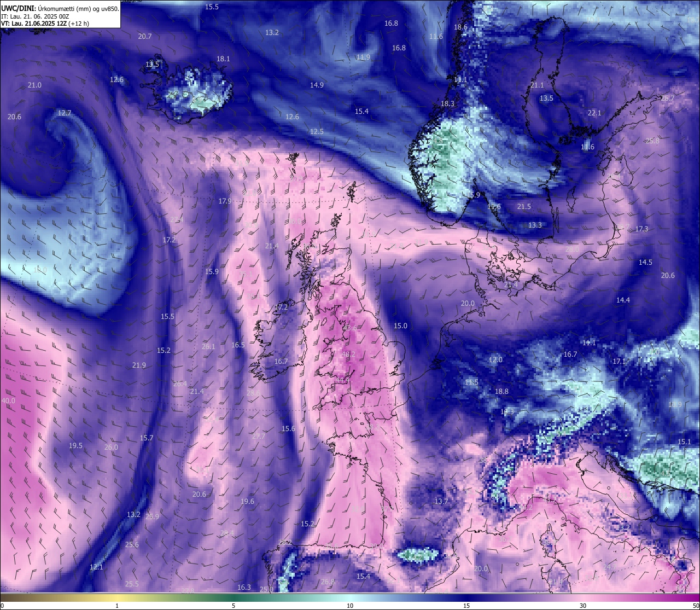Click the 12.7 value near the cyclone spiral

(65, 113)
